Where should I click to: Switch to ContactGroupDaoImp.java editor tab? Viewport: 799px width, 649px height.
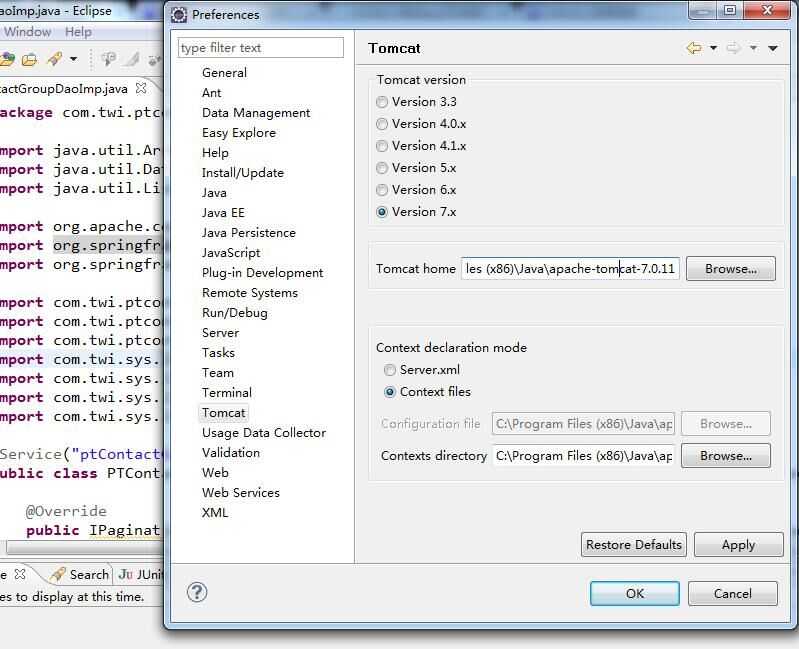(x=64, y=89)
